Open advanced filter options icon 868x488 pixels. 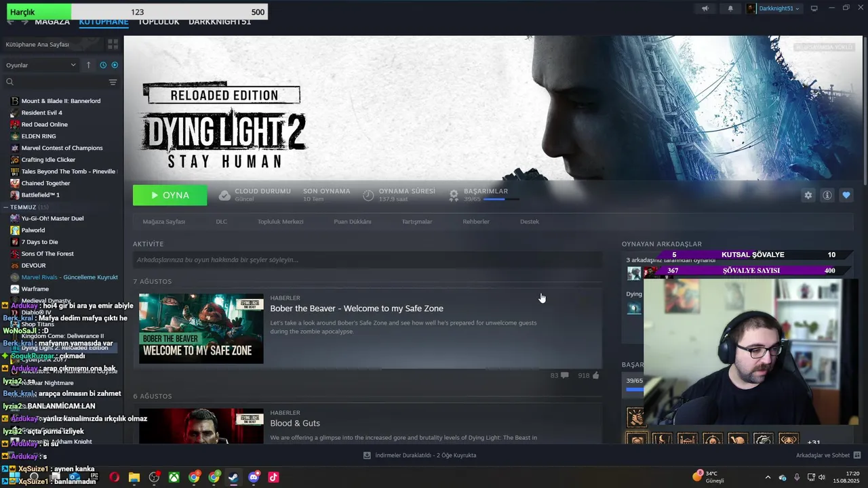tap(113, 82)
